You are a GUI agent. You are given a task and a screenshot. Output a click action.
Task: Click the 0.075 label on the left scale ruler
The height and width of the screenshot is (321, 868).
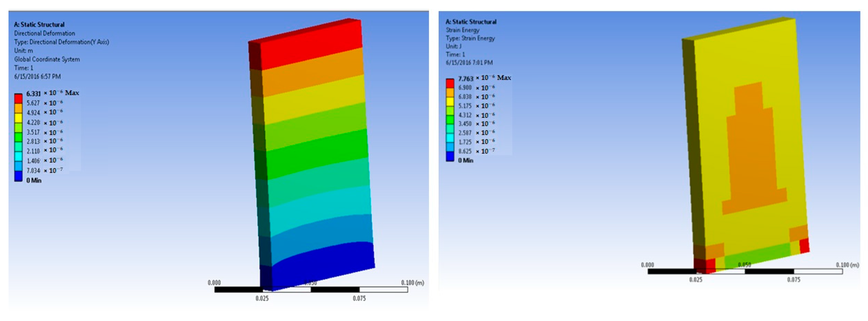click(x=359, y=298)
